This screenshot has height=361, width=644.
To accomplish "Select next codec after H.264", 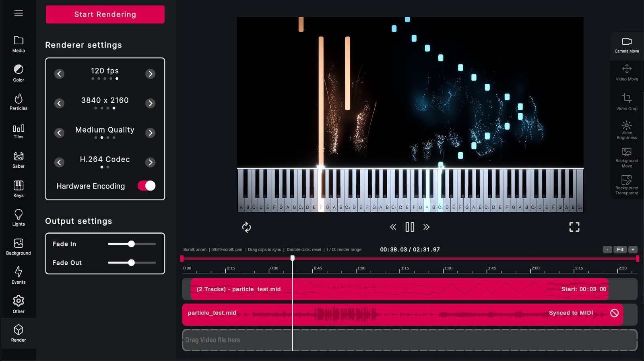I will tap(151, 162).
